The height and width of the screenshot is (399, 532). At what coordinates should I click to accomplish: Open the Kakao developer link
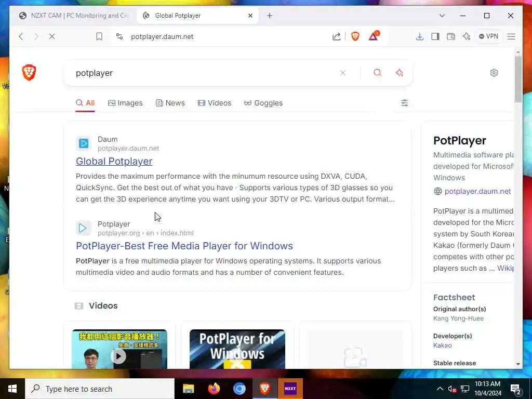click(443, 345)
